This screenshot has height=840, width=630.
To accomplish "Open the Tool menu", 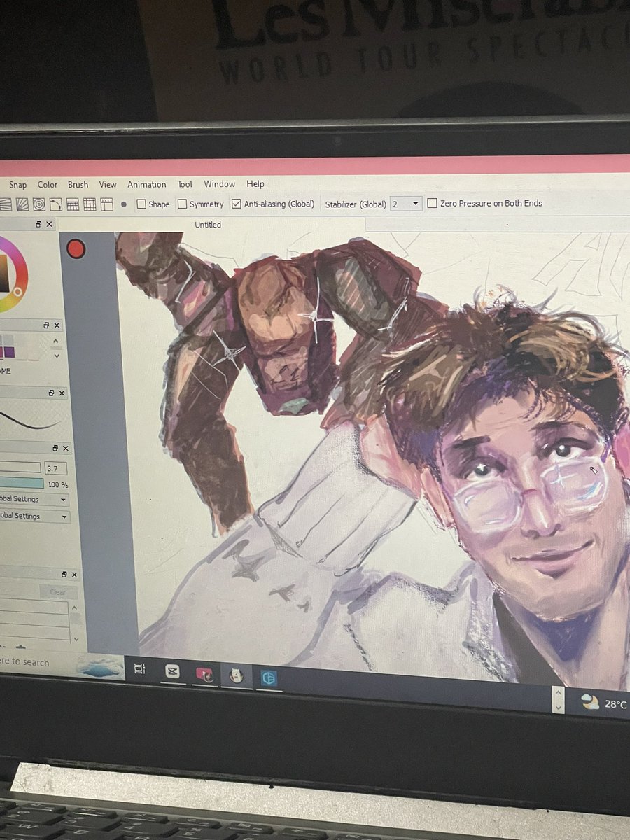I will pos(185,184).
